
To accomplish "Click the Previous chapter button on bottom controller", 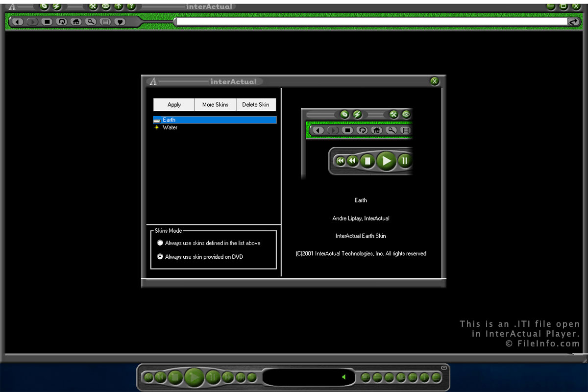I will (x=148, y=377).
